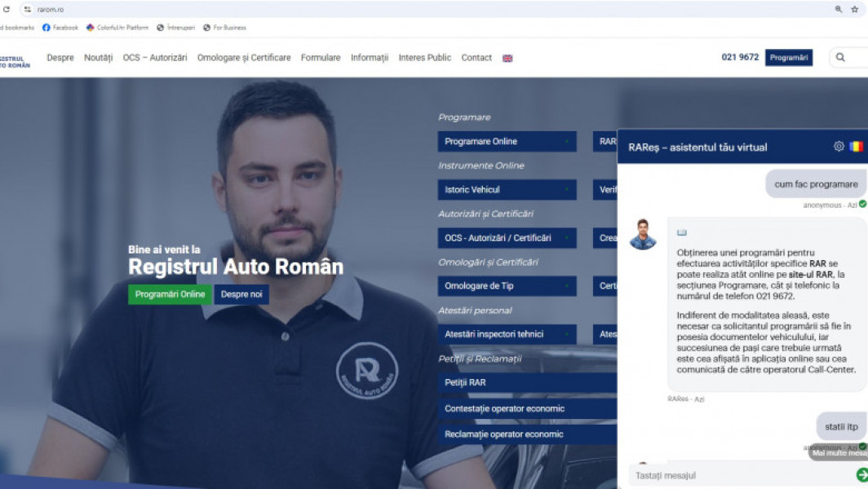Switch site language via the UK flag
The height and width of the screenshot is (489, 868).
(x=507, y=58)
